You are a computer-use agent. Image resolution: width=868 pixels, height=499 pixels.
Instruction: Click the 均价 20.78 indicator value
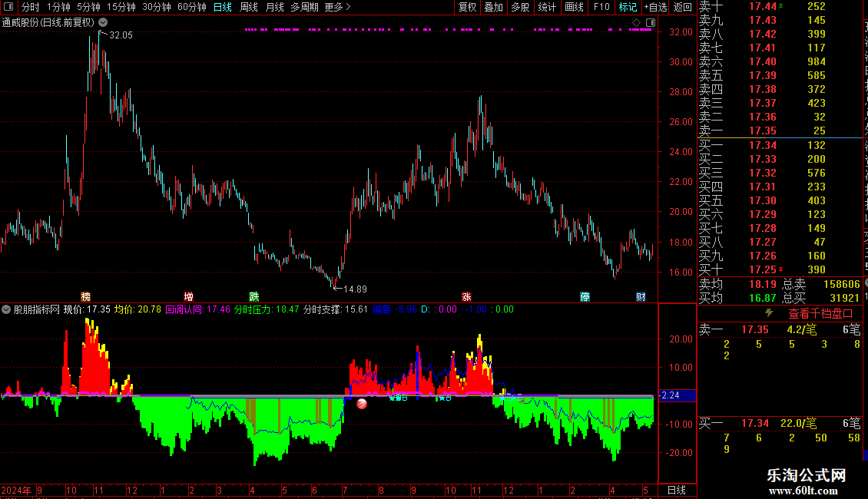click(x=137, y=309)
